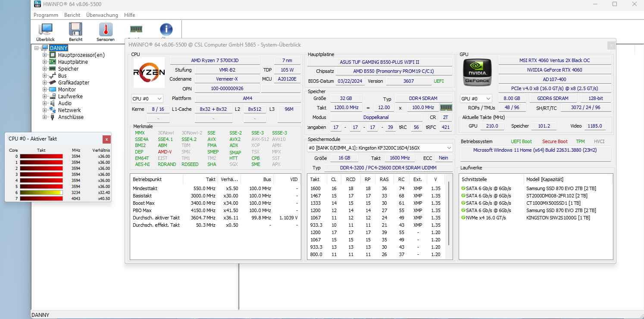Click the NVIDIA GeForce logo
The height and width of the screenshot is (319, 644).
[477, 73]
